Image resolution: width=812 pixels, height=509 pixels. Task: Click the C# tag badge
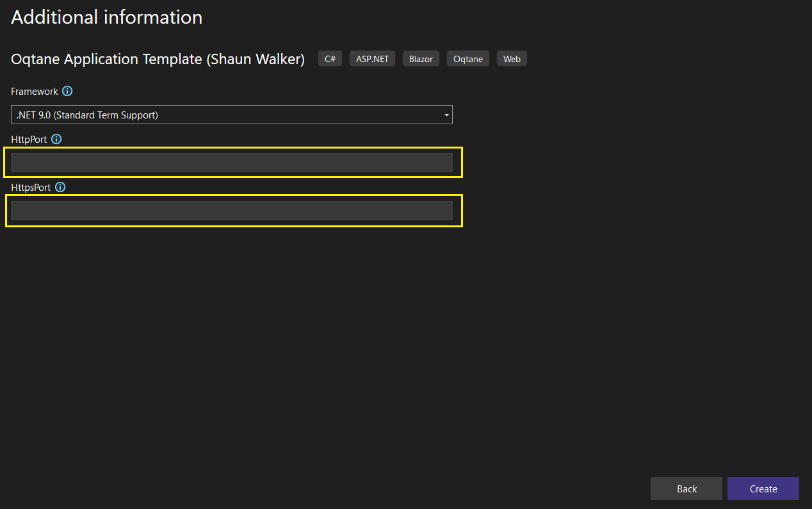click(x=330, y=59)
